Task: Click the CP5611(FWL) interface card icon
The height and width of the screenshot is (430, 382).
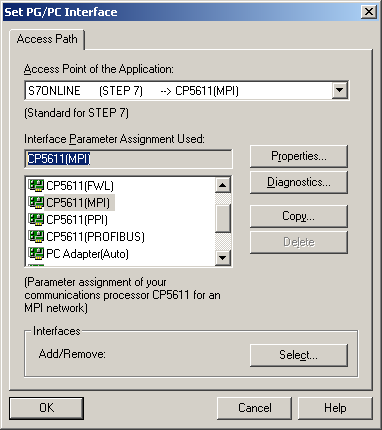Action: pyautogui.click(x=36, y=185)
